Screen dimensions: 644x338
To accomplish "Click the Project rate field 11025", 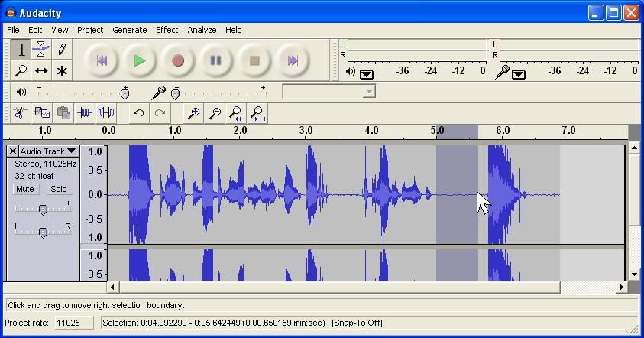I will [x=74, y=323].
